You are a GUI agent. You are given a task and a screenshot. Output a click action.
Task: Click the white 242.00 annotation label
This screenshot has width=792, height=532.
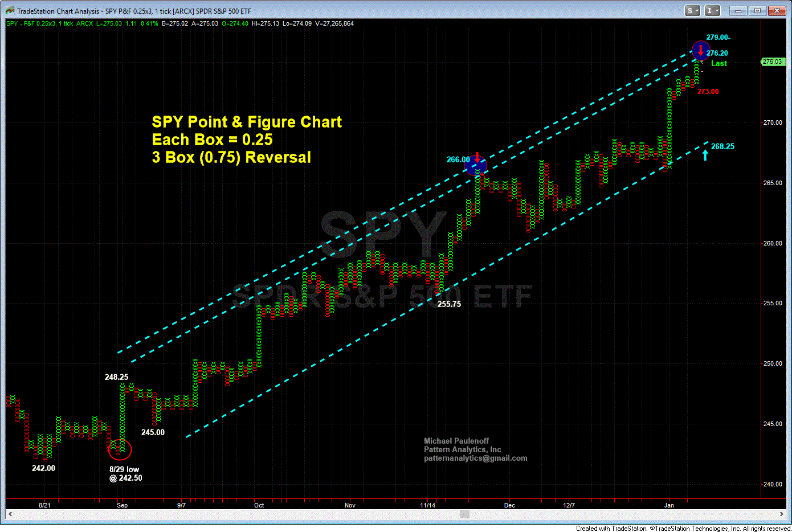pyautogui.click(x=43, y=468)
